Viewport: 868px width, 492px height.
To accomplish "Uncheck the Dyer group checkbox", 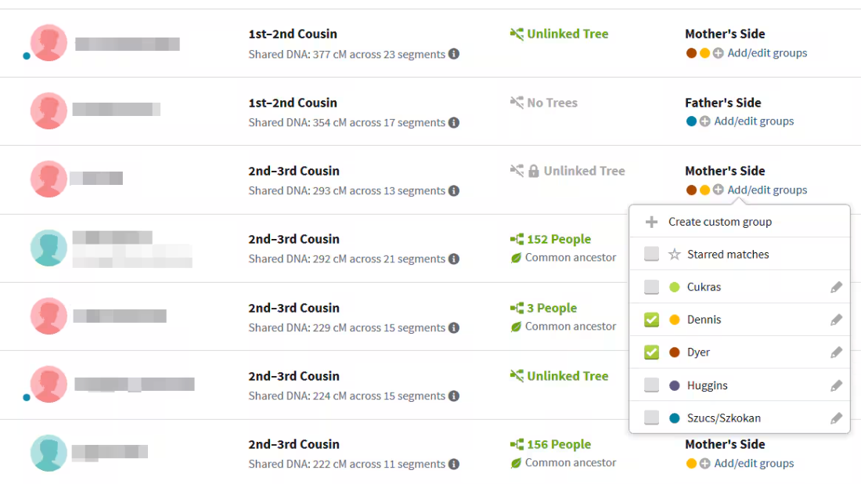I will pos(651,353).
